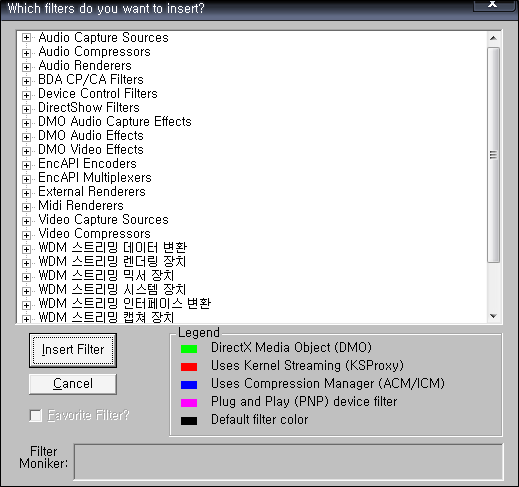Click the red KSProxy legend swatch
The image size is (519, 487).
coord(189,367)
